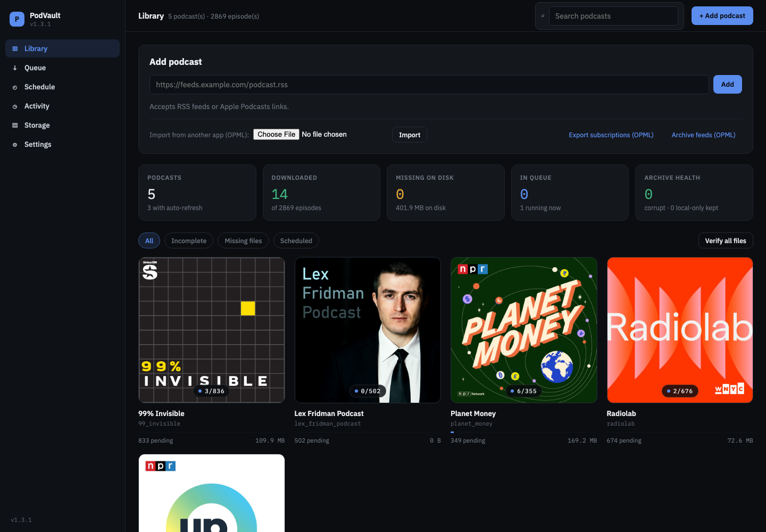Click the + Add podcast button

722,15
